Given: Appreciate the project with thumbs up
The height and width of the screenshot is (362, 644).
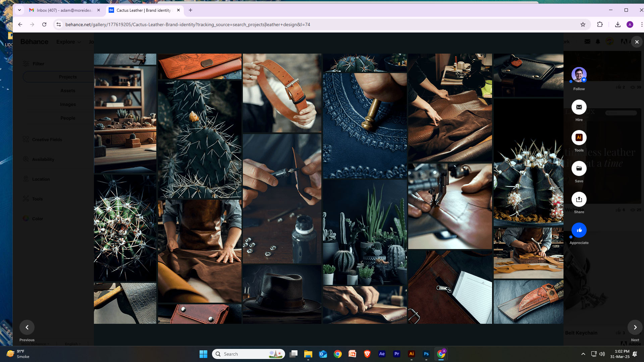Looking at the screenshot, I should [579, 230].
